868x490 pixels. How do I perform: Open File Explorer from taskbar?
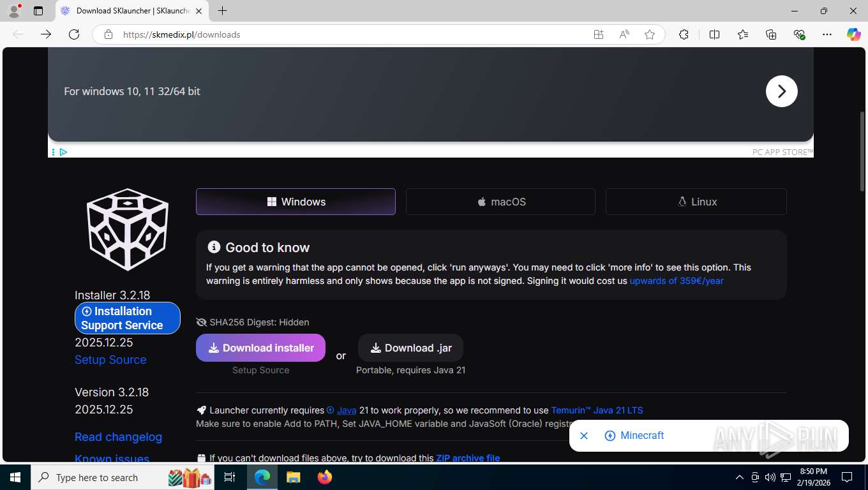coord(293,477)
